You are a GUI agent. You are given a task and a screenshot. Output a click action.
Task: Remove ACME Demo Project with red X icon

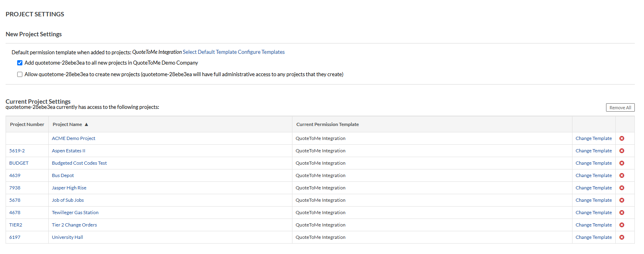(x=622, y=138)
